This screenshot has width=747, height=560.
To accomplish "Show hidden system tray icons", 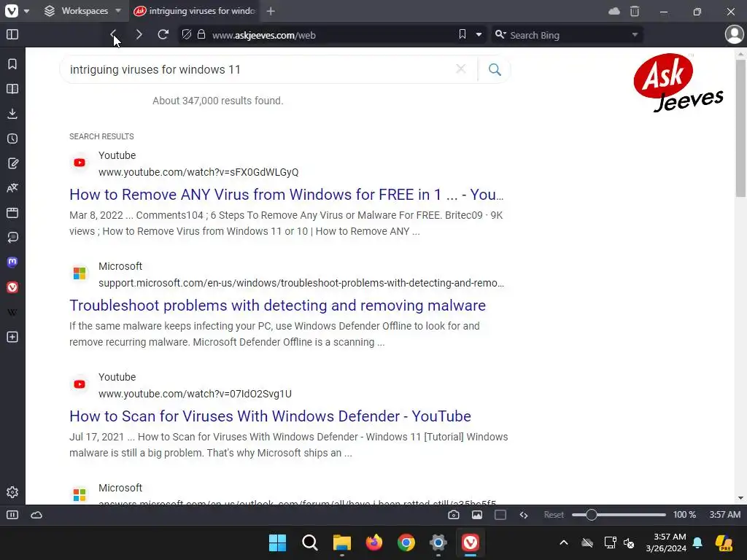I will pyautogui.click(x=564, y=542).
